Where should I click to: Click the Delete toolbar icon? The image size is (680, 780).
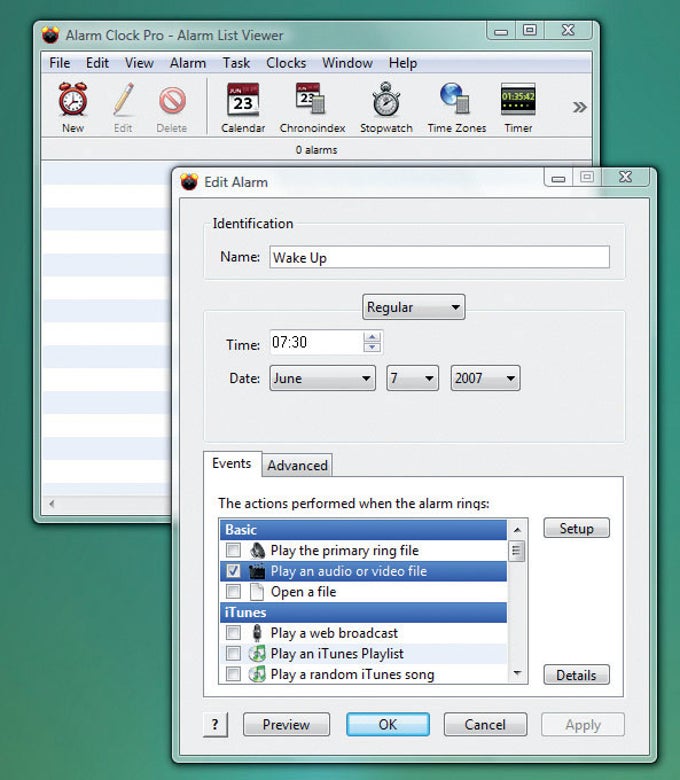tap(172, 100)
